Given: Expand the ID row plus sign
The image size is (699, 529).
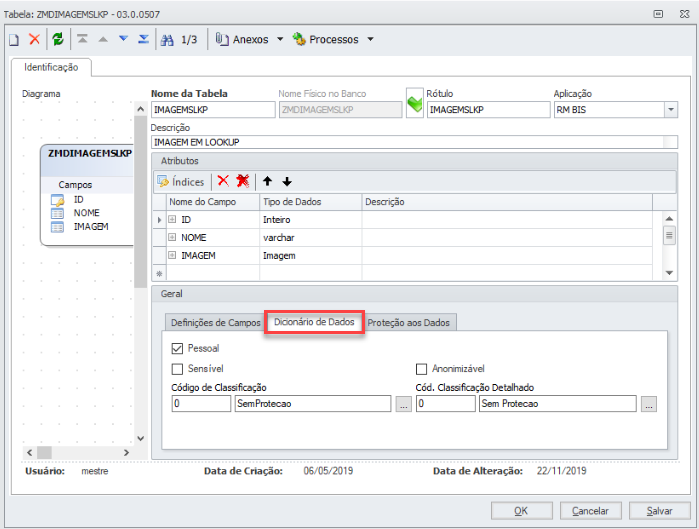Looking at the screenshot, I should click(x=172, y=219).
